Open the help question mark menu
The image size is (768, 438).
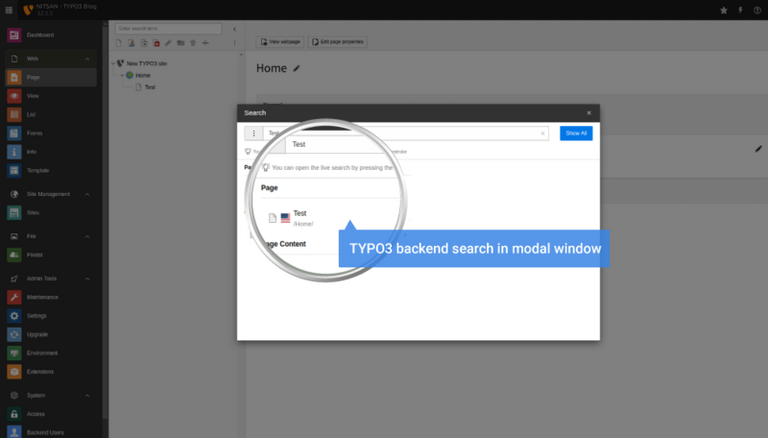click(757, 10)
